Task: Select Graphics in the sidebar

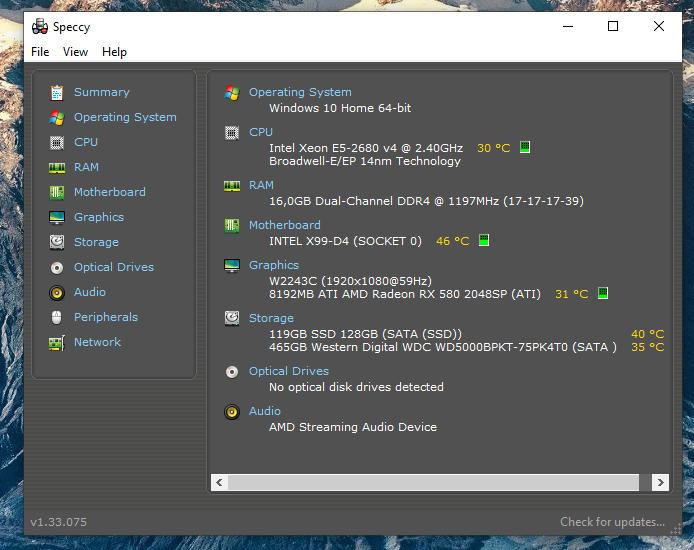Action: (x=99, y=217)
